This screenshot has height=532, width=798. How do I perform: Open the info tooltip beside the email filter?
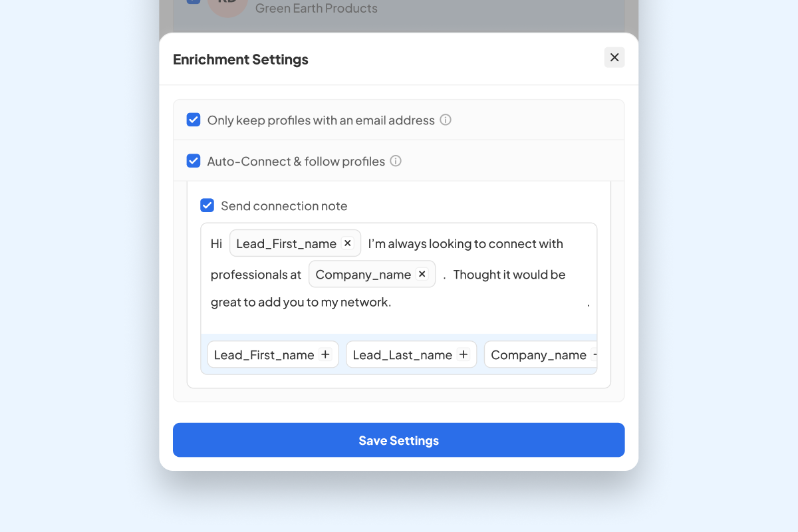point(446,120)
